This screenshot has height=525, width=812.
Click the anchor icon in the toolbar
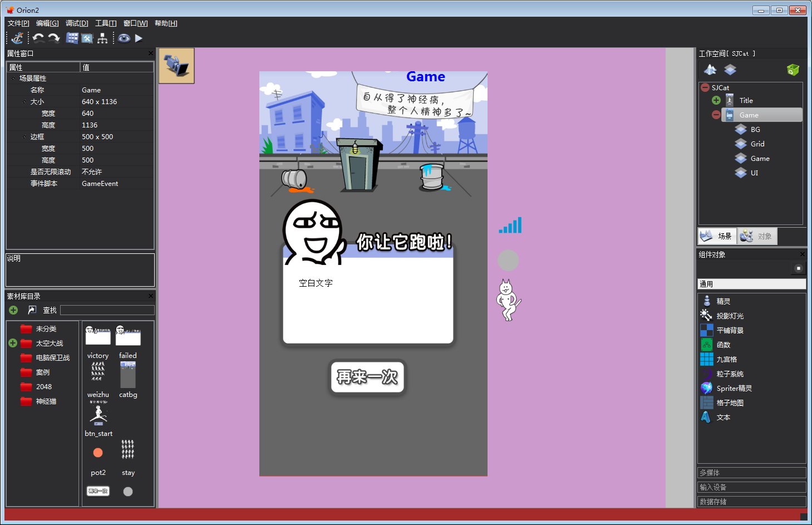(18, 38)
